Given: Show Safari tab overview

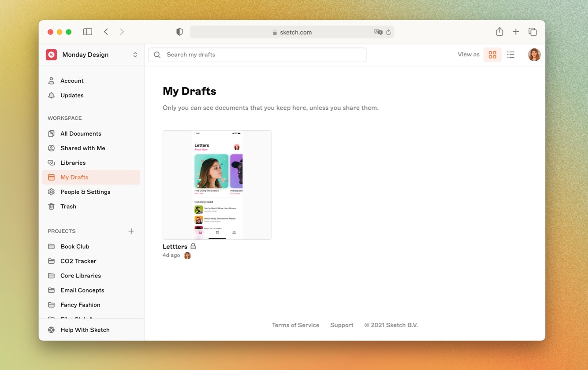Looking at the screenshot, I should 532,32.
